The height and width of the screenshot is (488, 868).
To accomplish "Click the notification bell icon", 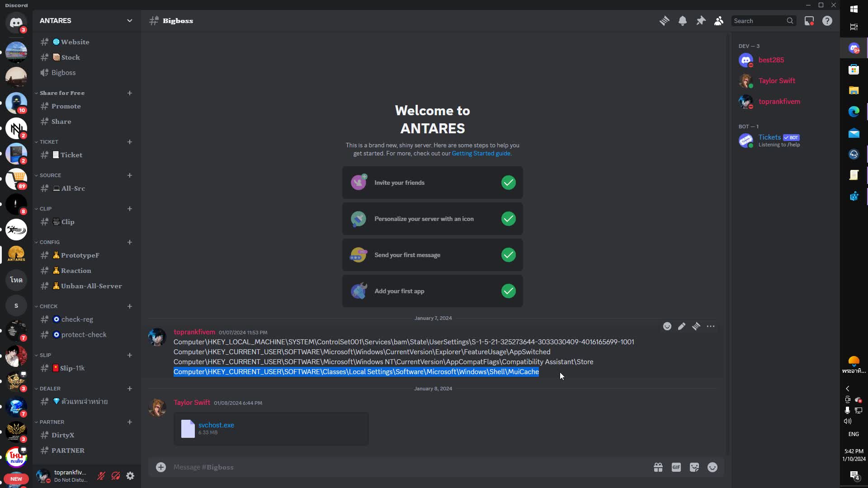I will tap(683, 21).
